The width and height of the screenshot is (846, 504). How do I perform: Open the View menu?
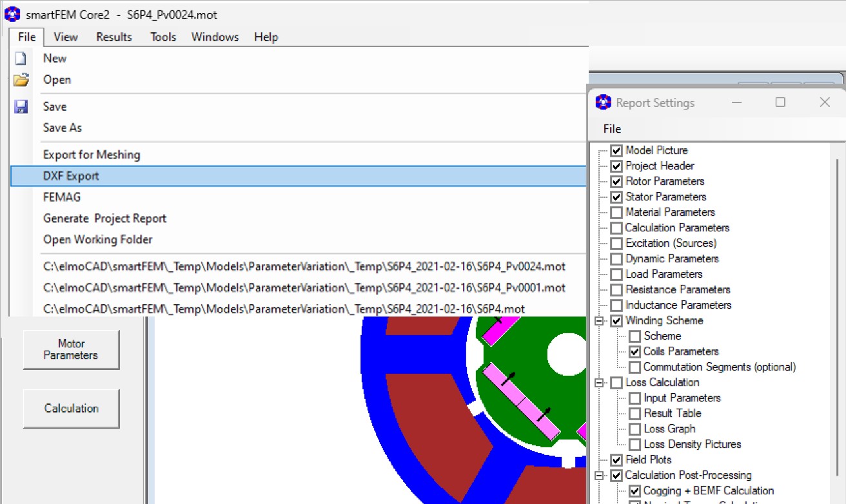pyautogui.click(x=66, y=37)
